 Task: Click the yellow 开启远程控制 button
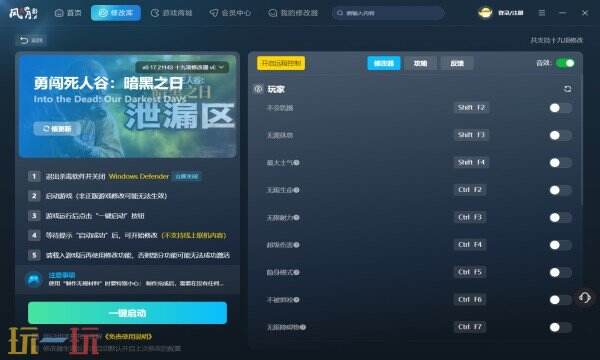281,63
